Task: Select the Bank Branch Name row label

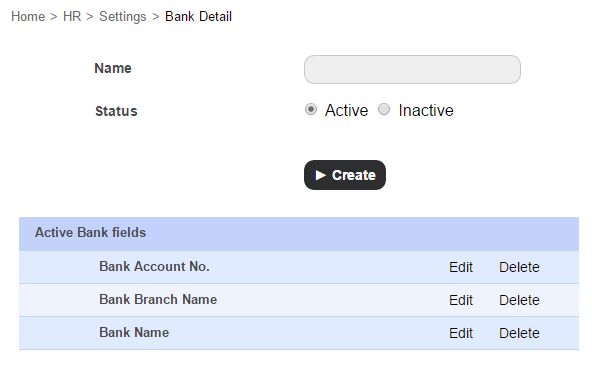Action: (x=158, y=300)
